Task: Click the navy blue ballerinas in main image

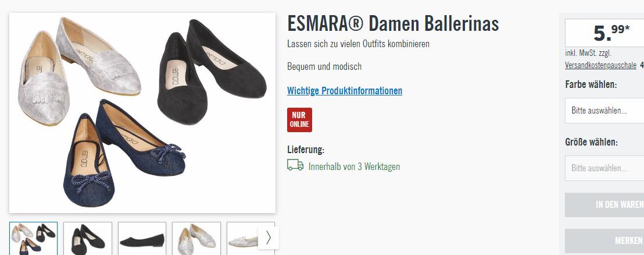Action: click(123, 154)
